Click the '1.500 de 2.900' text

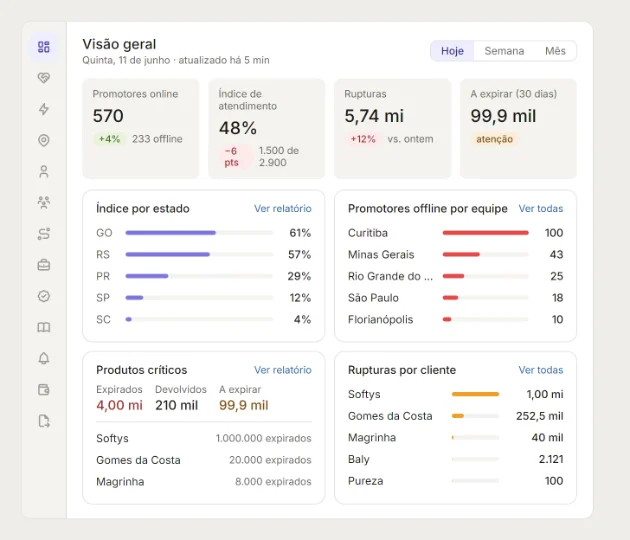point(278,157)
